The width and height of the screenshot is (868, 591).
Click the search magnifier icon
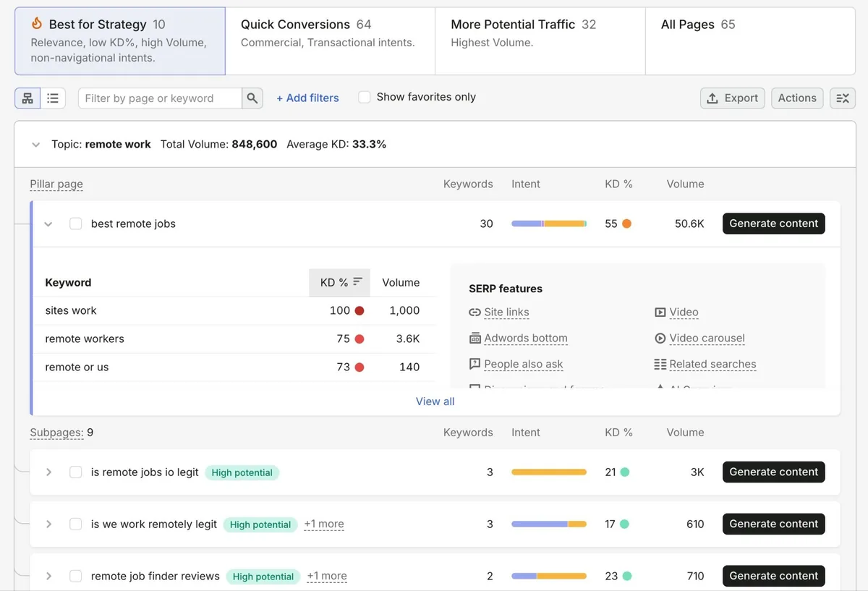click(252, 98)
